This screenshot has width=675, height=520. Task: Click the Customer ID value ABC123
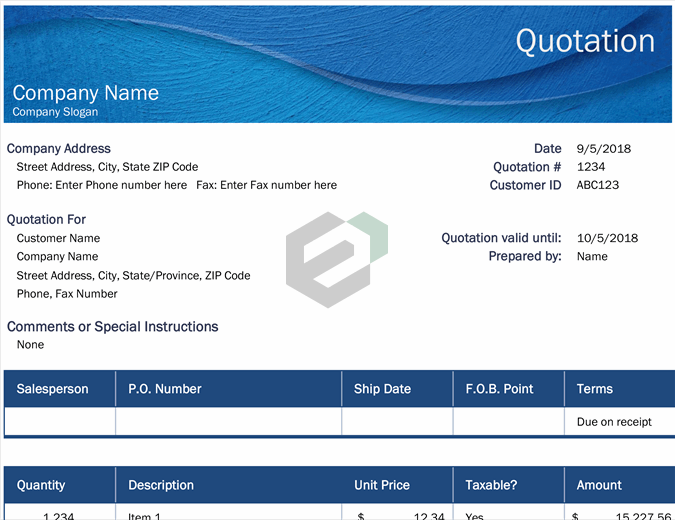(598, 185)
